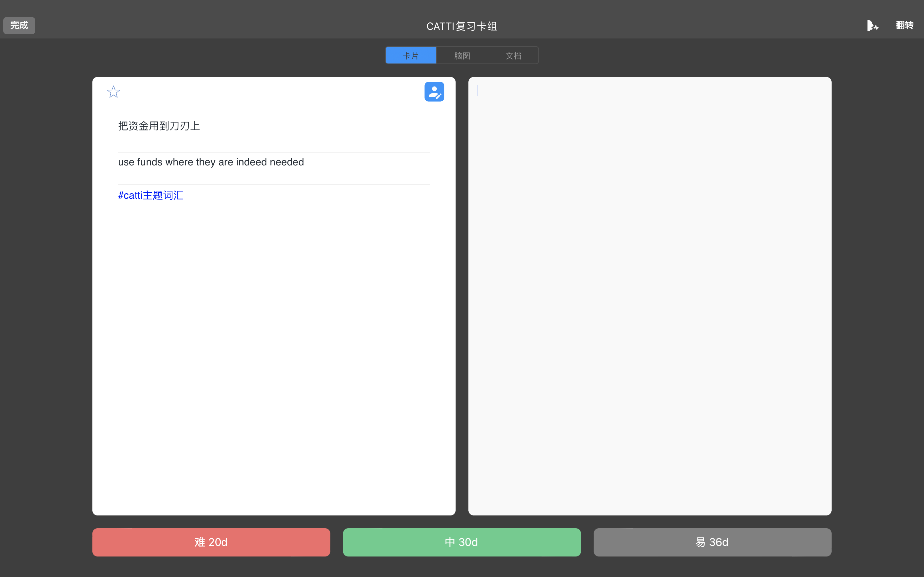This screenshot has width=924, height=577.
Task: Open the #catti主题词汇 hashtag link
Action: click(x=150, y=196)
